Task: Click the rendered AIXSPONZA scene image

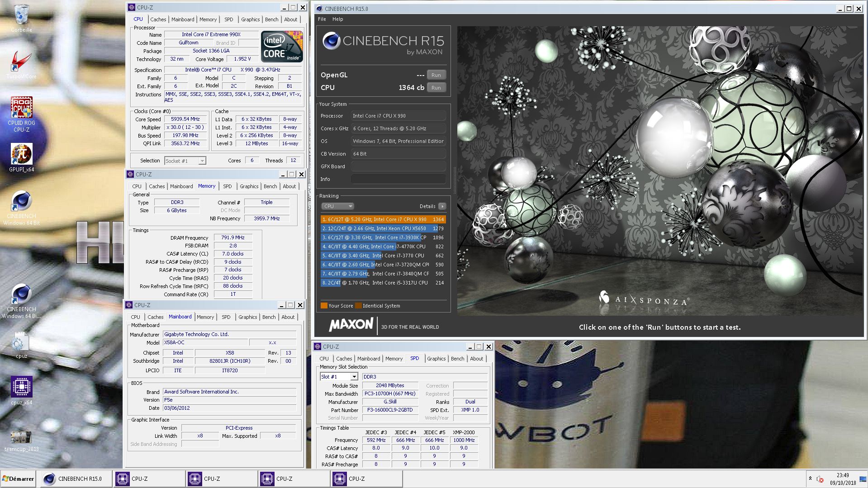Action: point(660,171)
